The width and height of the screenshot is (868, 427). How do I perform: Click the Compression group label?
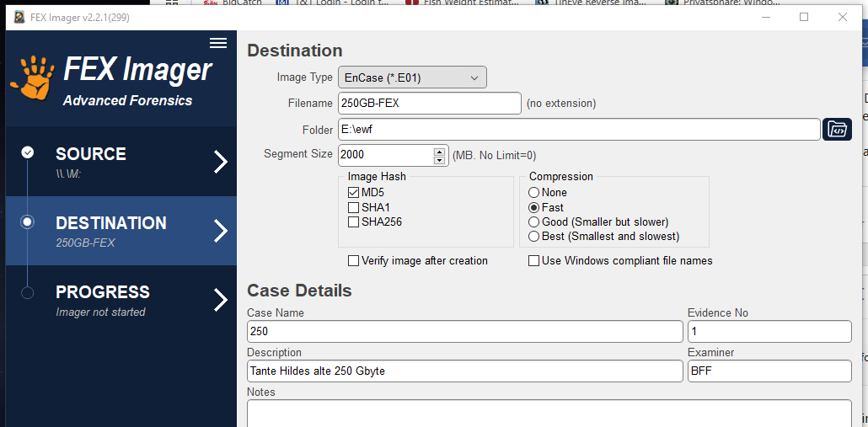click(x=560, y=176)
